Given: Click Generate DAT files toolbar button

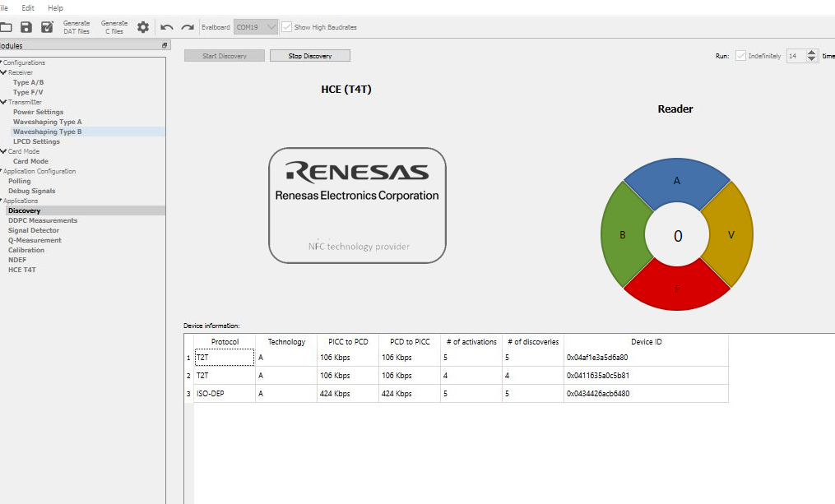Looking at the screenshot, I should point(77,27).
